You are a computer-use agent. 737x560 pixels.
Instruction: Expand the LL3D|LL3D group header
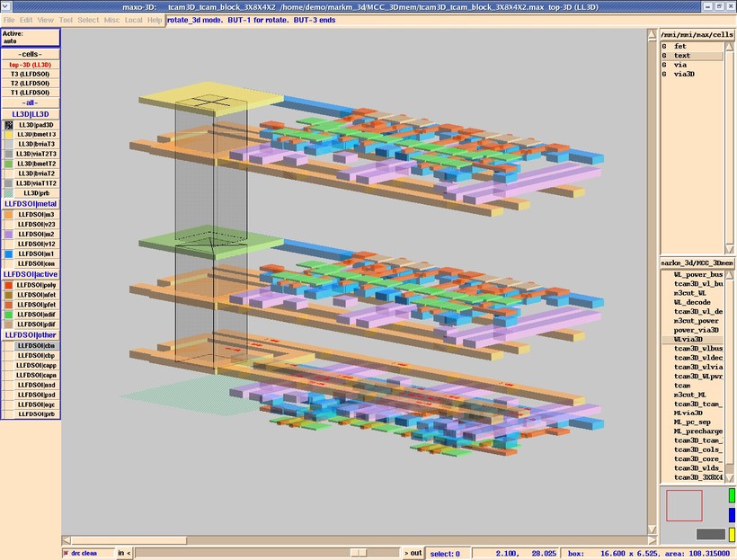click(31, 114)
